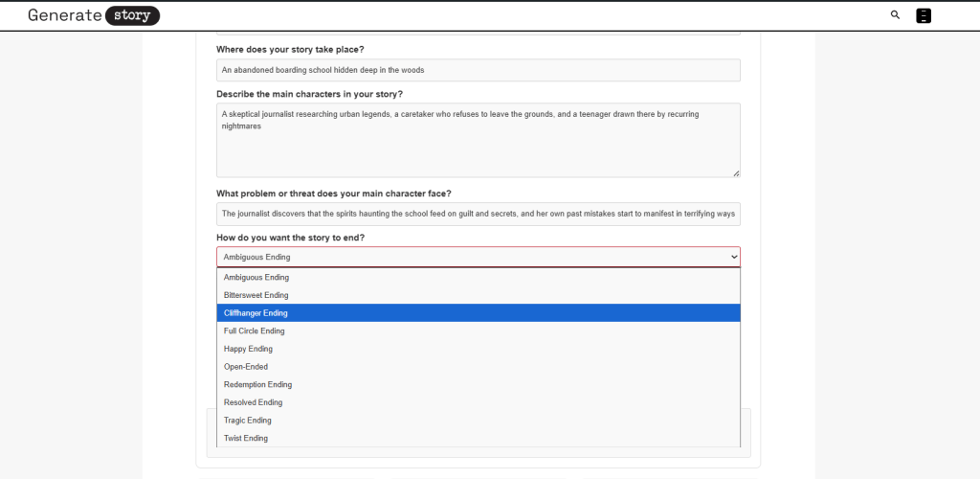Click into the main characters text area

point(478,144)
